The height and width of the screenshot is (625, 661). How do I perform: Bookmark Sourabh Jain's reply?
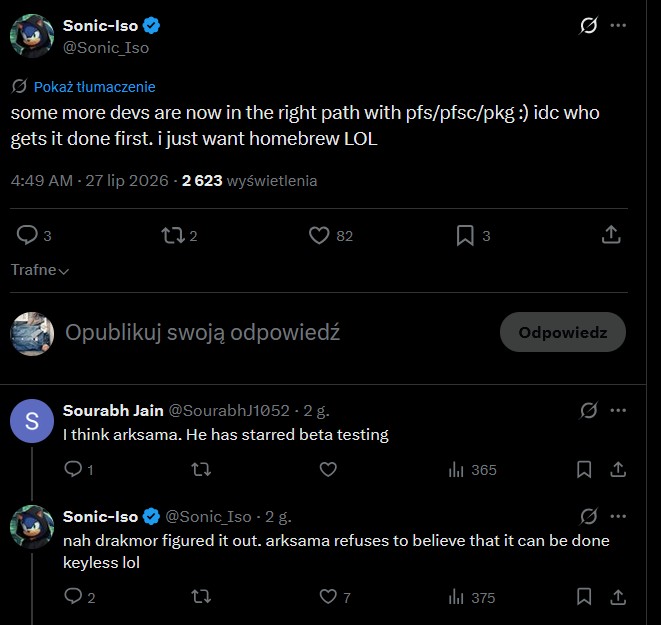584,469
